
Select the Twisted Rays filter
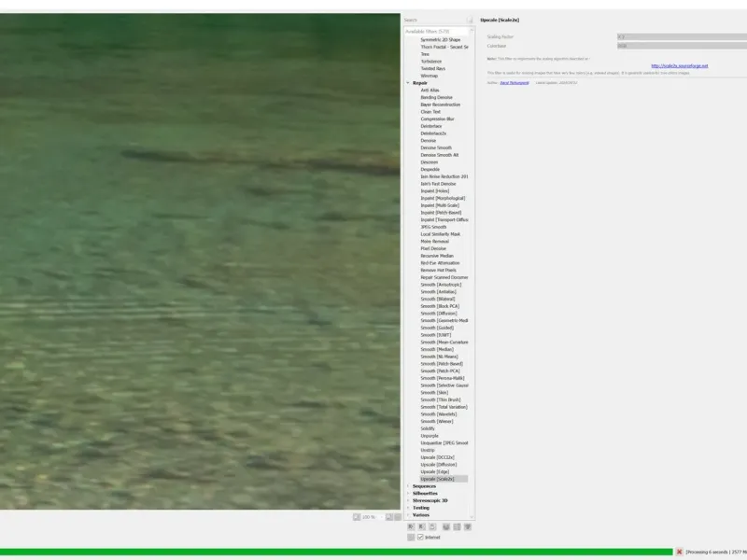click(x=432, y=68)
